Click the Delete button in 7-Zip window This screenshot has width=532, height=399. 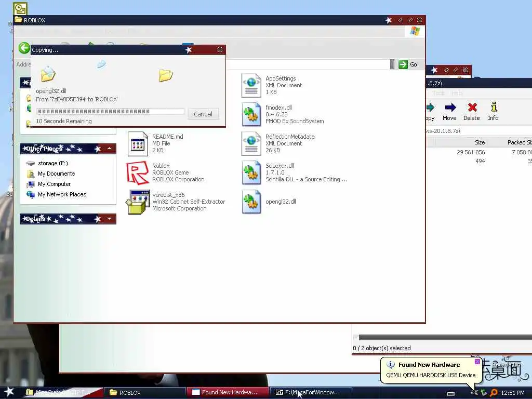(x=472, y=111)
